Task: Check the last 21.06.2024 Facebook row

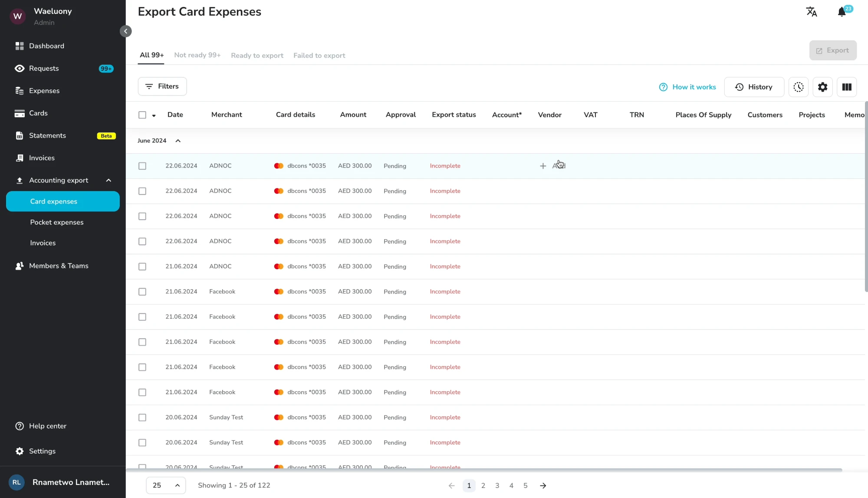Action: tap(142, 392)
